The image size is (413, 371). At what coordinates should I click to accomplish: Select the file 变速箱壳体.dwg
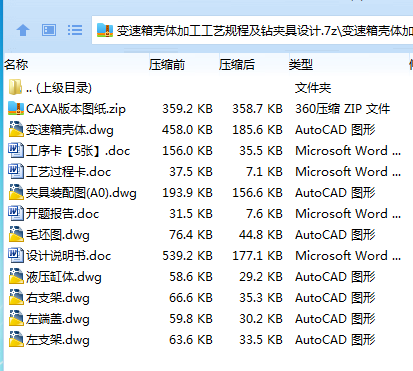pos(70,130)
